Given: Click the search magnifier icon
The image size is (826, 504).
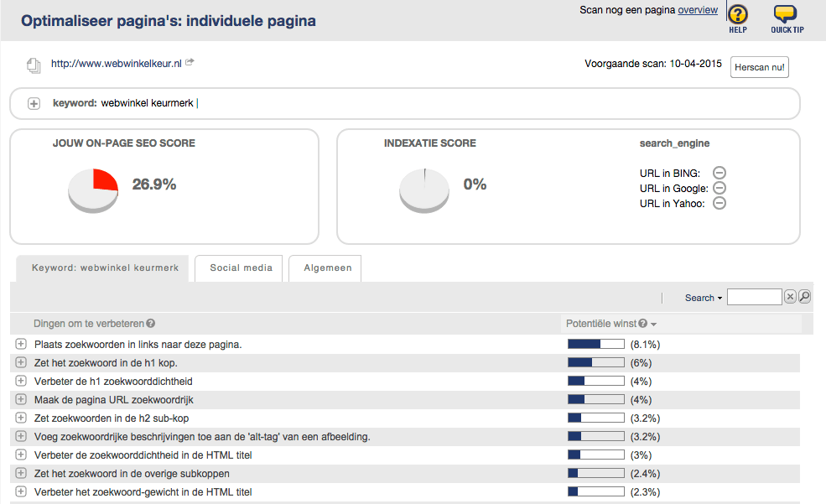Looking at the screenshot, I should tap(804, 297).
